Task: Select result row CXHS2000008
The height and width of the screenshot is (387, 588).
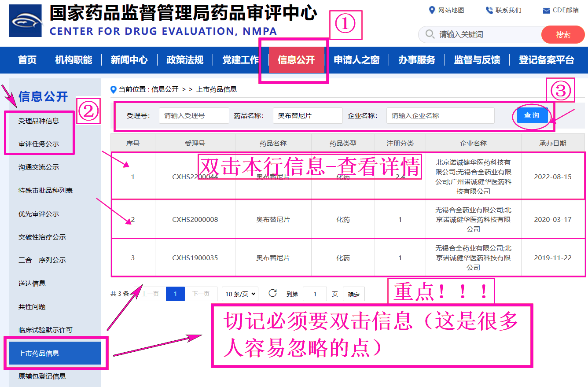Action: click(x=195, y=220)
